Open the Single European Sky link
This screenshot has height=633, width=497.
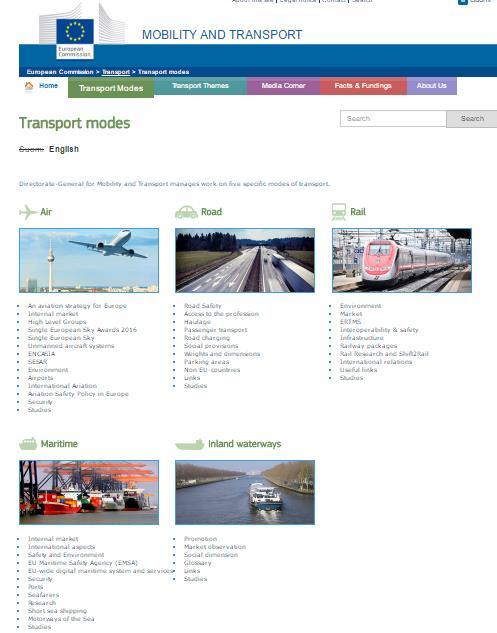61,337
